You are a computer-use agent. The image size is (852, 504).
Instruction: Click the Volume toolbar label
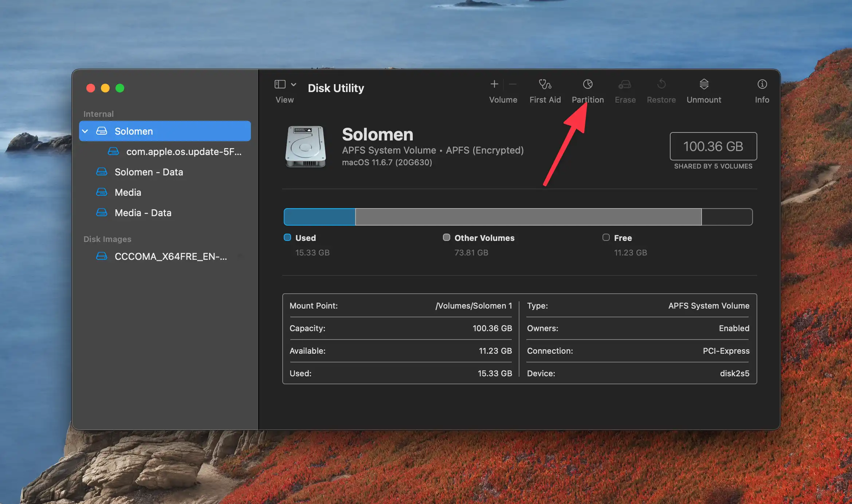point(503,100)
